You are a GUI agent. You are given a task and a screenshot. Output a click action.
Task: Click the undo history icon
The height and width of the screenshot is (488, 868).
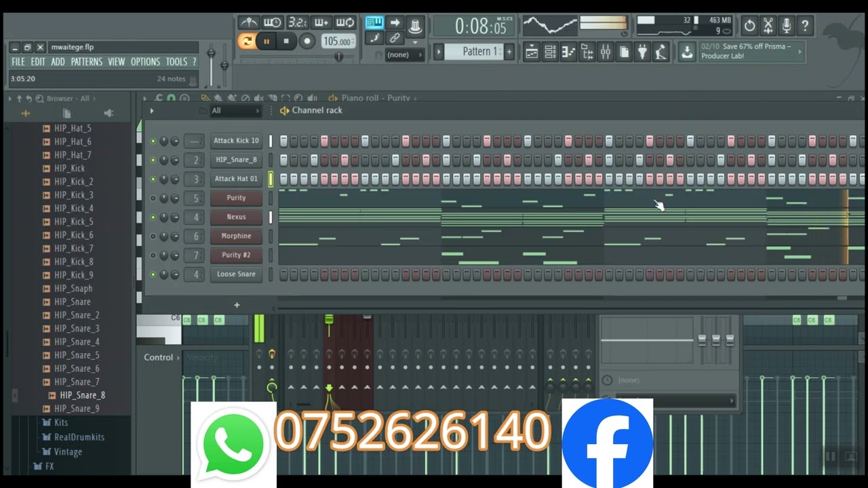[749, 26]
